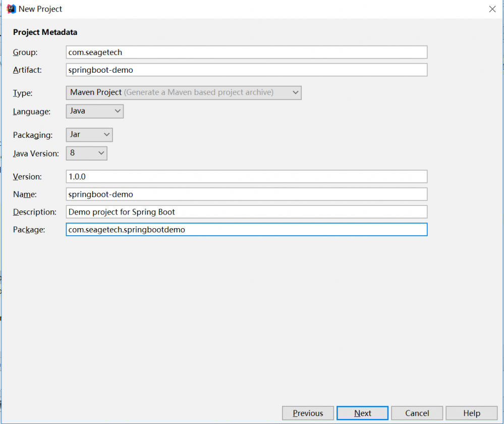Click the Project Metadata heading

(x=45, y=32)
